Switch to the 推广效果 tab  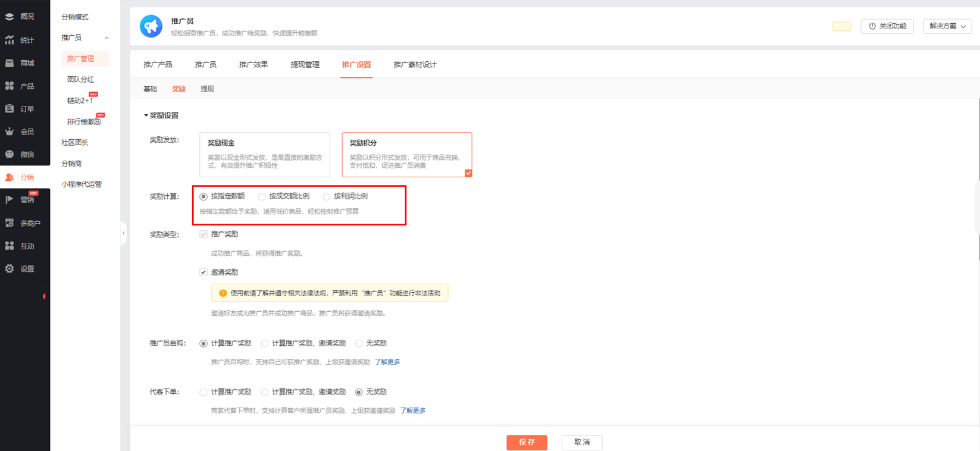[x=253, y=64]
